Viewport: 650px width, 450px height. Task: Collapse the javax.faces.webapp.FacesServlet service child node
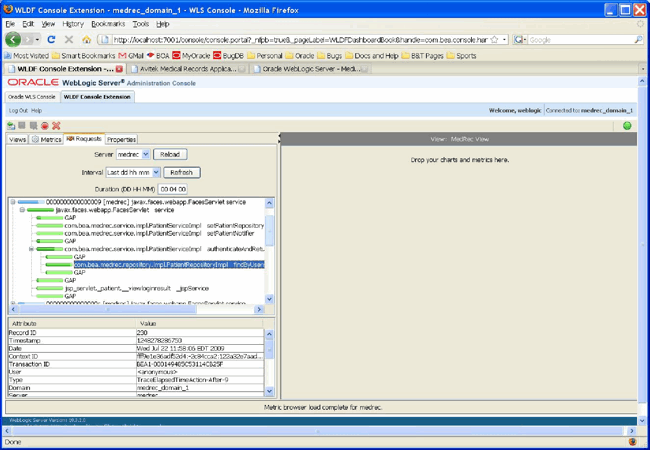(22, 210)
